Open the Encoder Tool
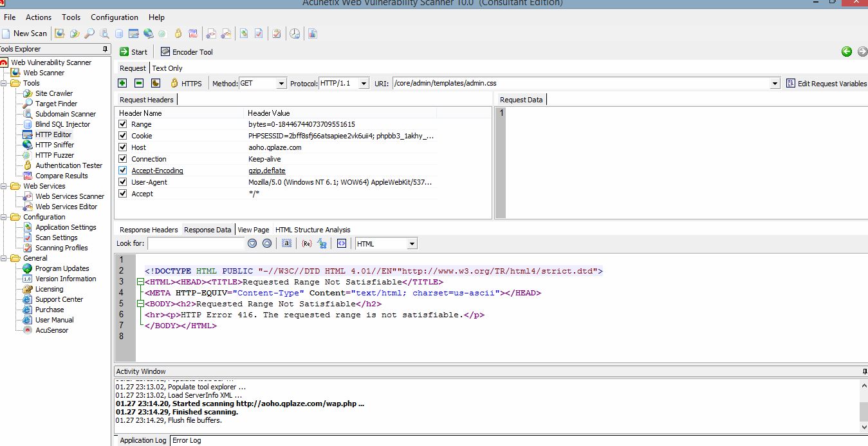This screenshot has height=446, width=868. click(187, 52)
